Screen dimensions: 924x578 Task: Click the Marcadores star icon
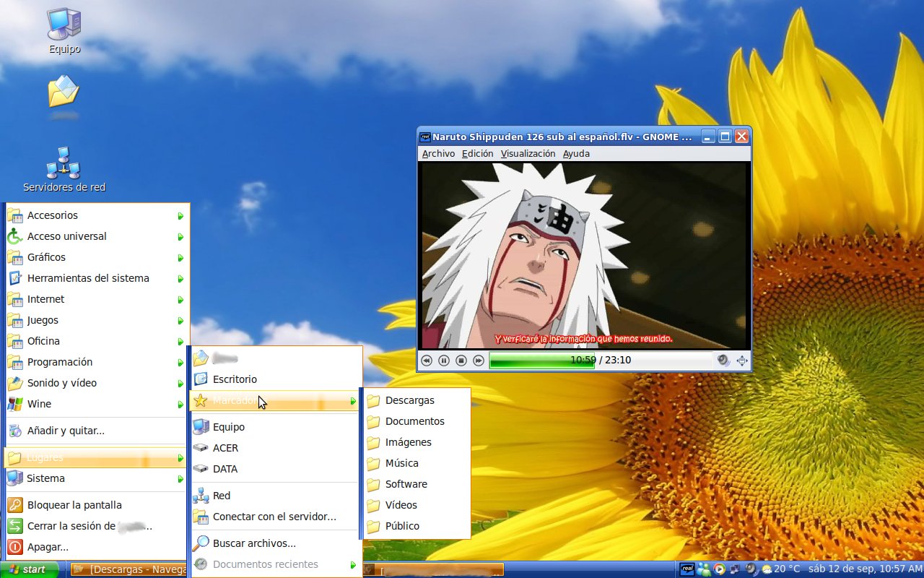201,400
